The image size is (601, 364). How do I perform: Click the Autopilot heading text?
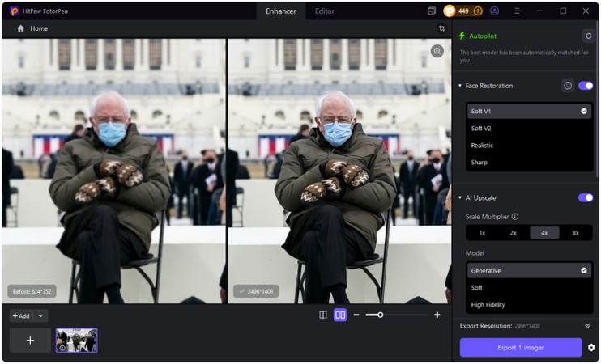coord(483,36)
